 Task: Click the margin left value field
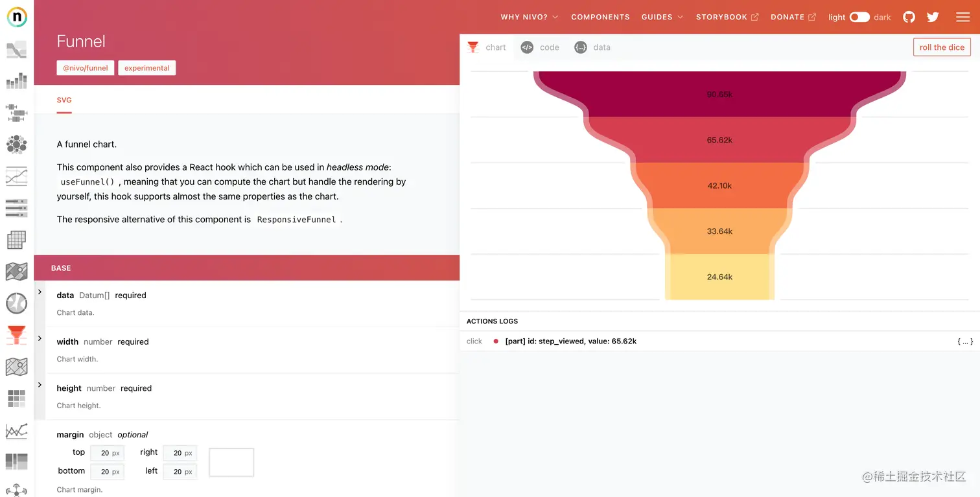pos(180,472)
